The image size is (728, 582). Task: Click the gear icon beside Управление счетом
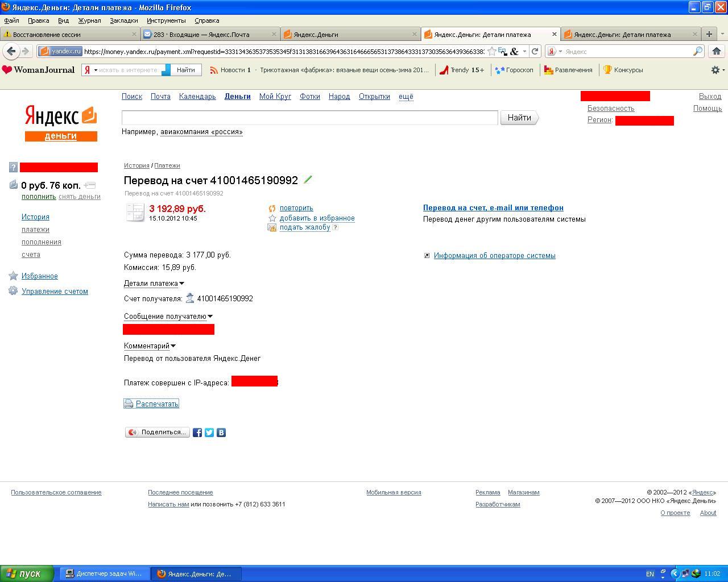[x=13, y=290]
